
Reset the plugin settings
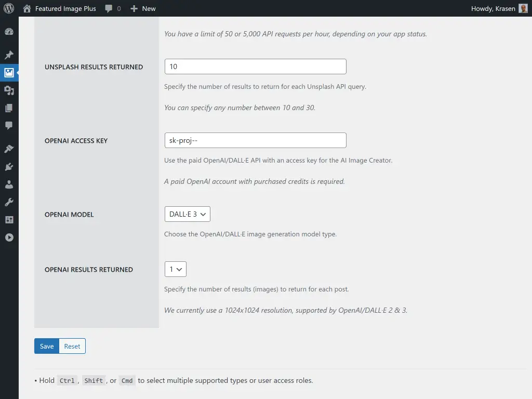tap(72, 346)
